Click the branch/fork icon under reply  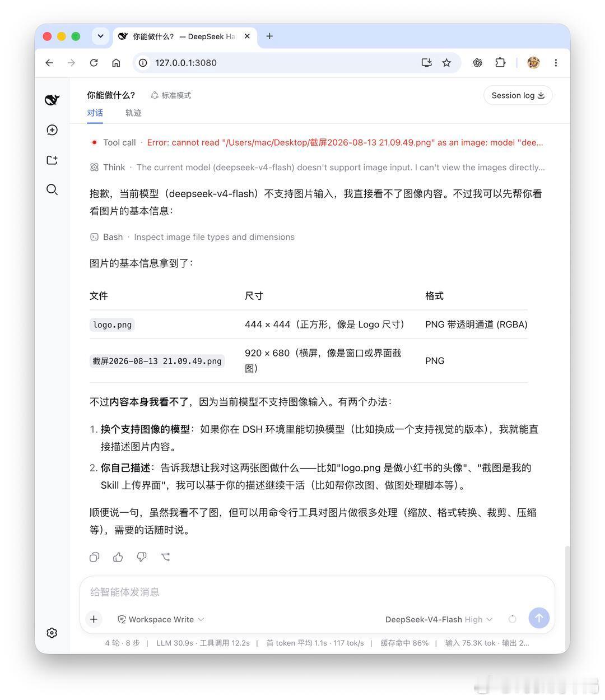(165, 557)
